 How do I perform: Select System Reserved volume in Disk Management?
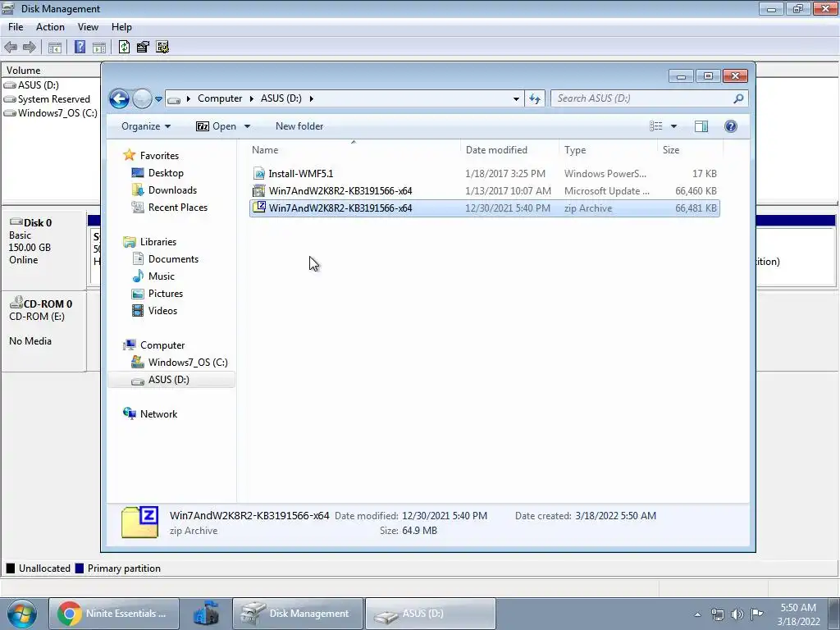[x=53, y=99]
